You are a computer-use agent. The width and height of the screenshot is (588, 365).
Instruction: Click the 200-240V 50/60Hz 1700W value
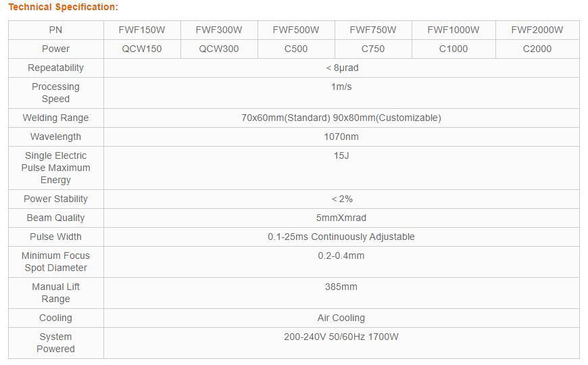[x=341, y=337]
